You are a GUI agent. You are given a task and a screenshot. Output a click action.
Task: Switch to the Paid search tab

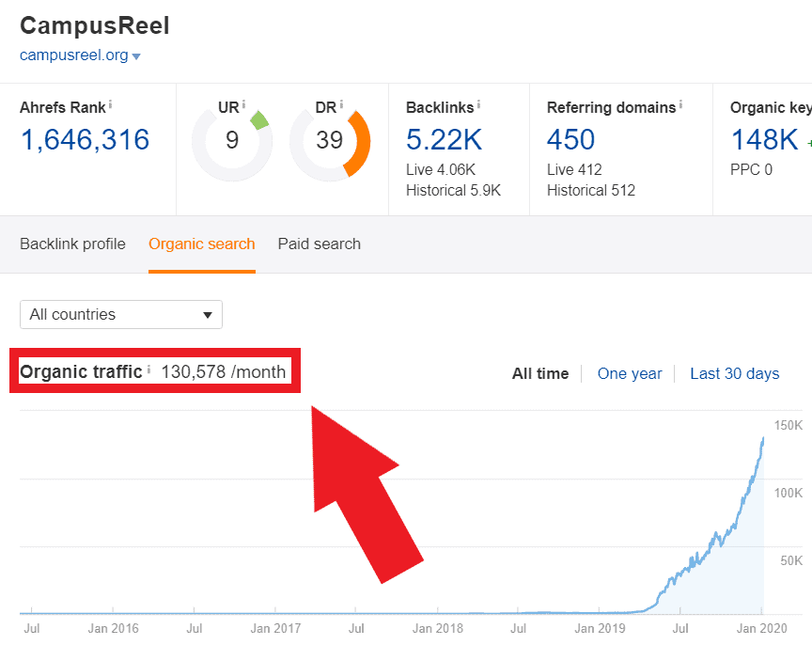(319, 244)
